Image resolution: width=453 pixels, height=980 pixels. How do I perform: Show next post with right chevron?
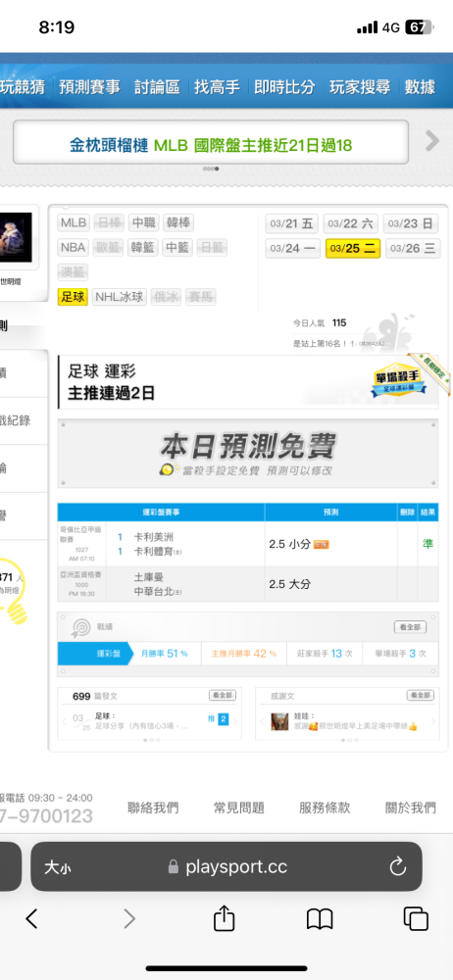(235, 720)
